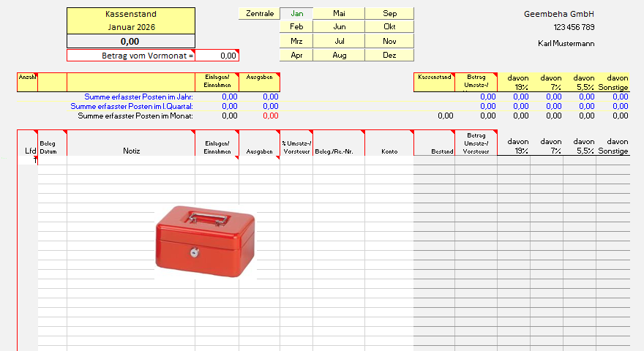Image resolution: width=644 pixels, height=351 pixels.
Task: Switch to the Feb month sheet
Action: point(296,27)
